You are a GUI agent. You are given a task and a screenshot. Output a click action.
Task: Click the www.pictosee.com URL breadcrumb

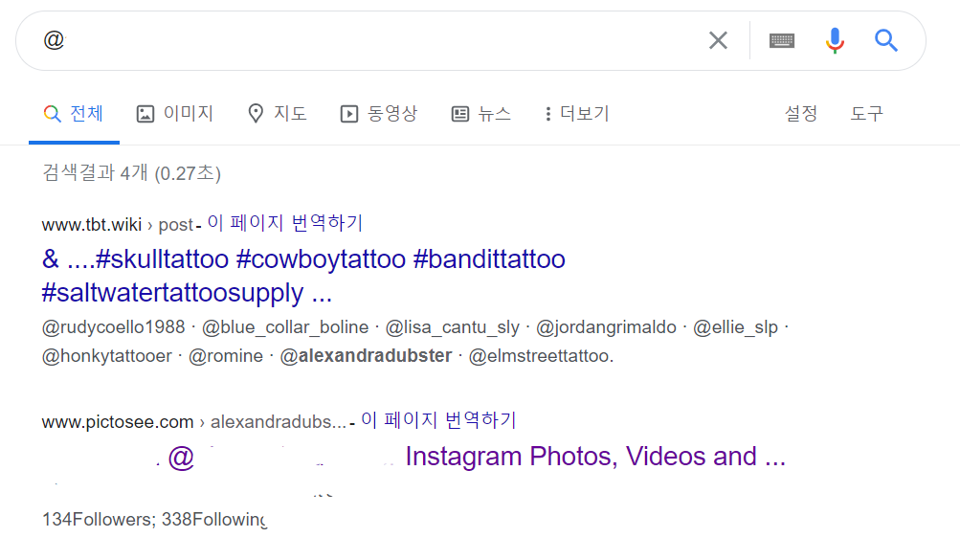point(194,422)
